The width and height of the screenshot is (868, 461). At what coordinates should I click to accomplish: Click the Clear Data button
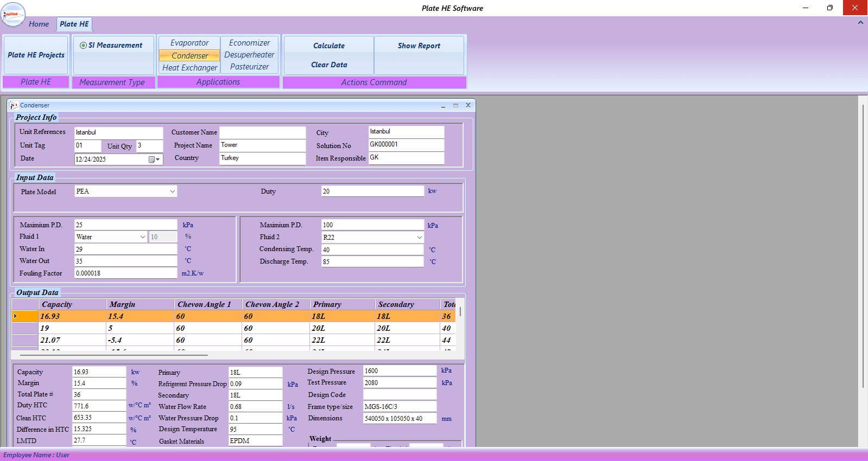(x=329, y=65)
